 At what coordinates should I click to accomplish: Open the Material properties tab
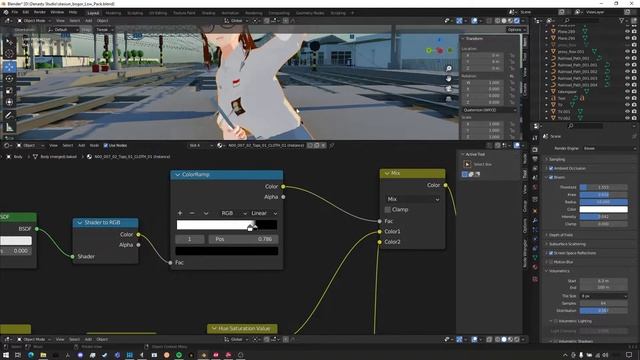(x=535, y=267)
